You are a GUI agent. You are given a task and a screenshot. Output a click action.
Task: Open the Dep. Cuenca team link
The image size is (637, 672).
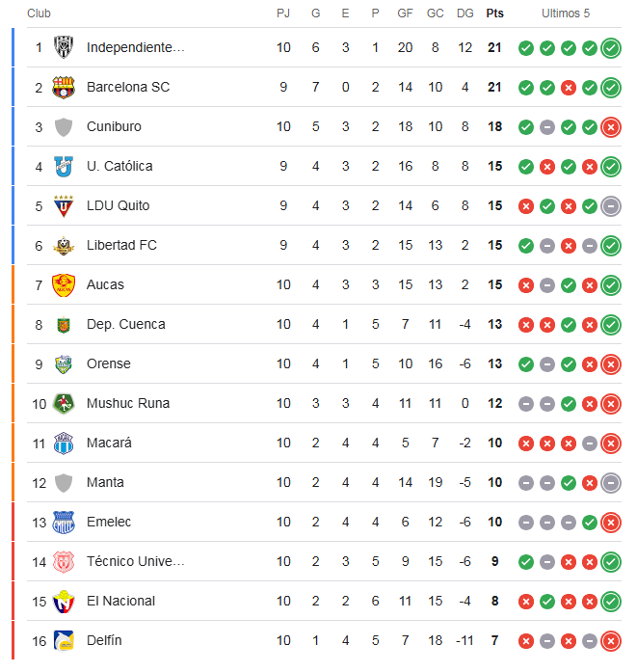125,324
